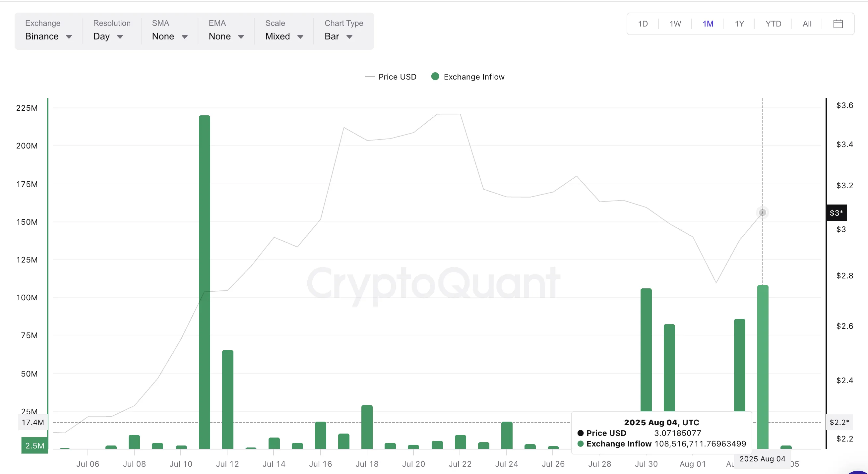Switch to the 1D time range
This screenshot has width=868, height=474.
pyautogui.click(x=643, y=24)
